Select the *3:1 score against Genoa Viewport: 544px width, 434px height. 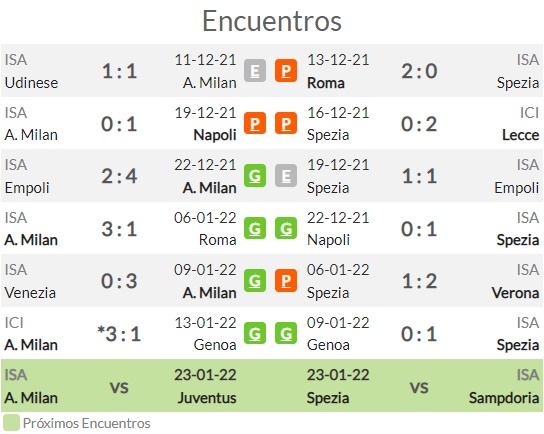pos(119,334)
